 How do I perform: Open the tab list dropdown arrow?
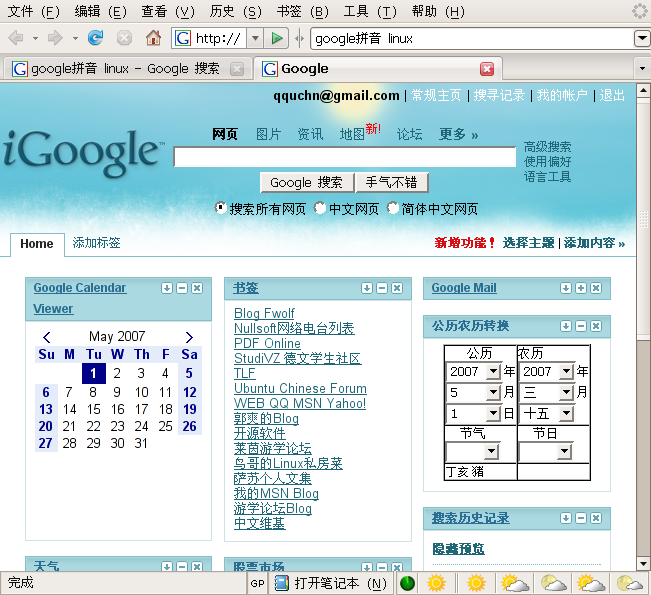point(642,69)
